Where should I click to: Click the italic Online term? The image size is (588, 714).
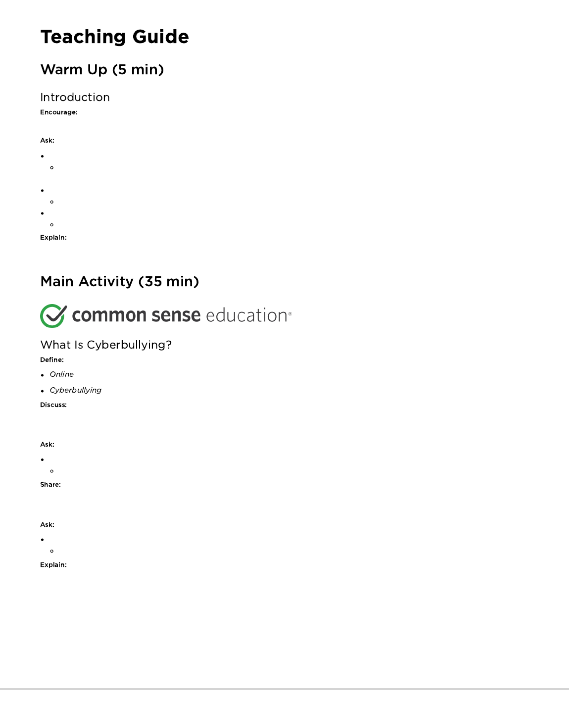(x=61, y=374)
